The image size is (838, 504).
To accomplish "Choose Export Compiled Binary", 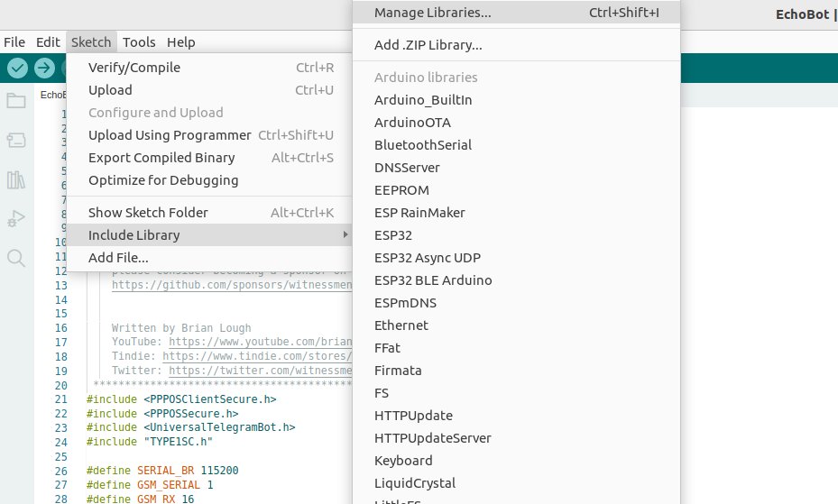I will click(x=209, y=158).
